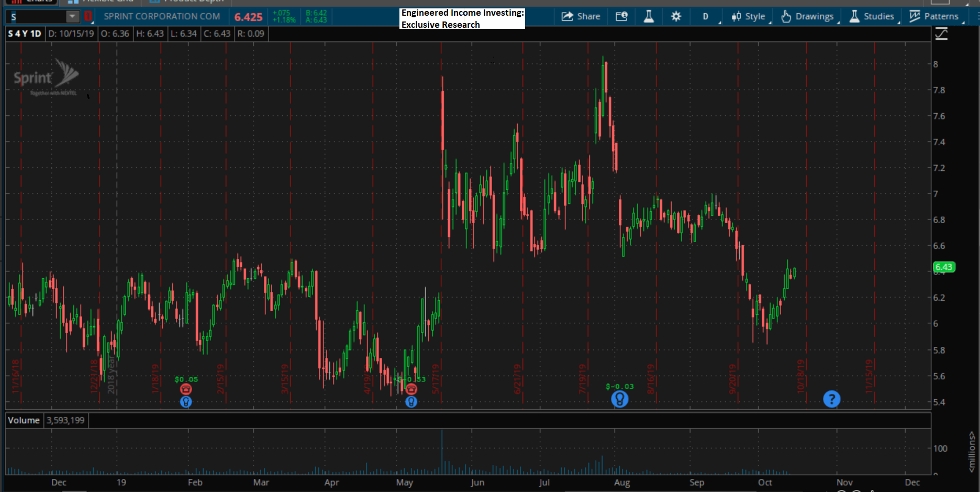This screenshot has height=492, width=980.
Task: Click the May blue earnings bulb icon
Action: (x=411, y=402)
